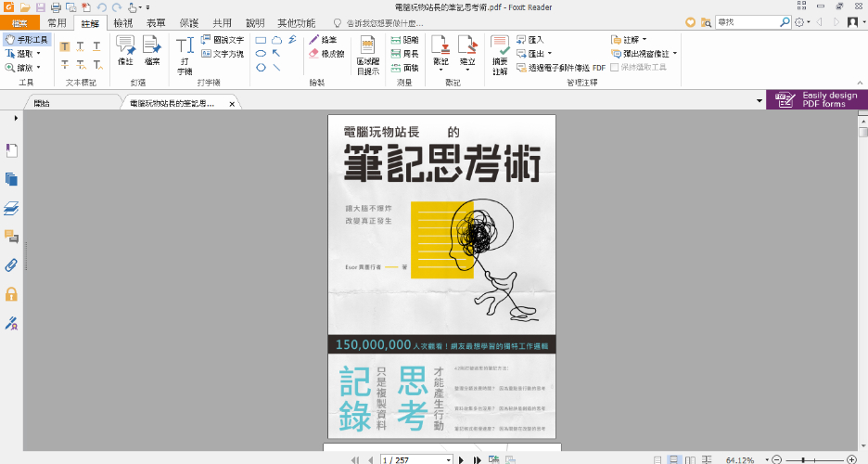The image size is (868, 464).
Task: Go to the next page arrow
Action: pyautogui.click(x=461, y=460)
